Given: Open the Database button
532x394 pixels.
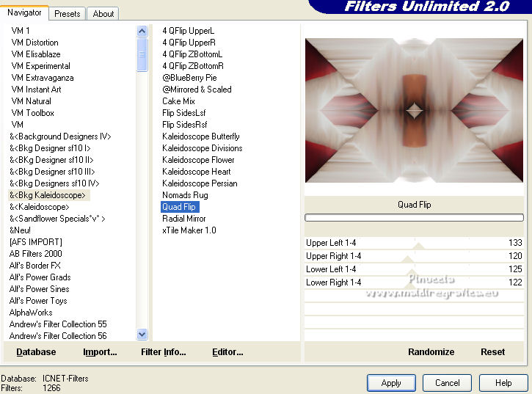Looking at the screenshot, I should (36, 352).
